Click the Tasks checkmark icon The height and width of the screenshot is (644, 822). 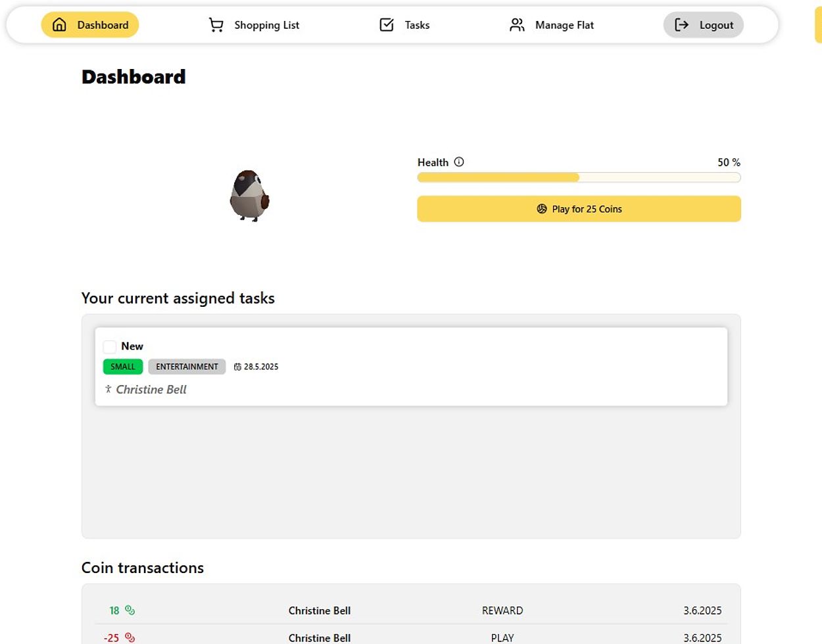387,25
